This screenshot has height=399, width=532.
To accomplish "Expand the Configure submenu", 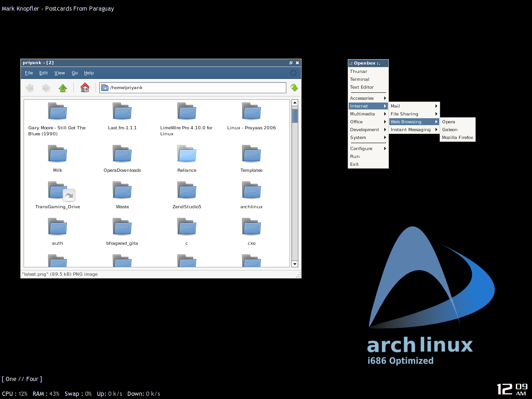I will pos(368,148).
